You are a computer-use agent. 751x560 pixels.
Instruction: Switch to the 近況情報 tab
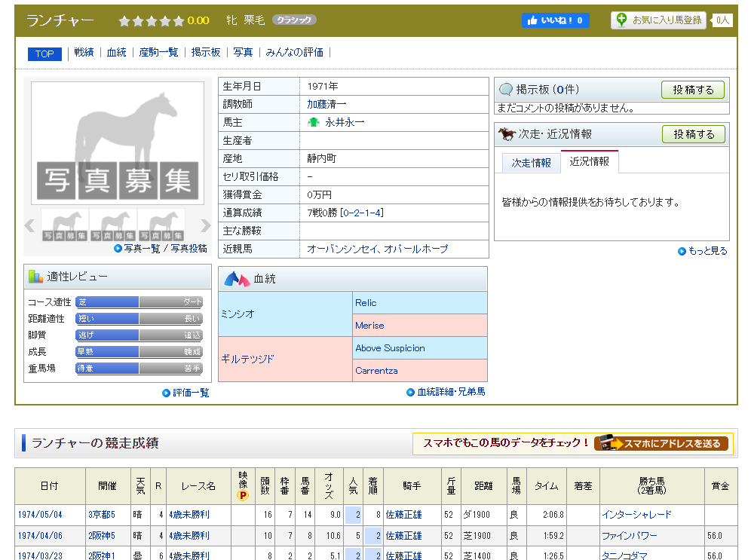coord(589,162)
